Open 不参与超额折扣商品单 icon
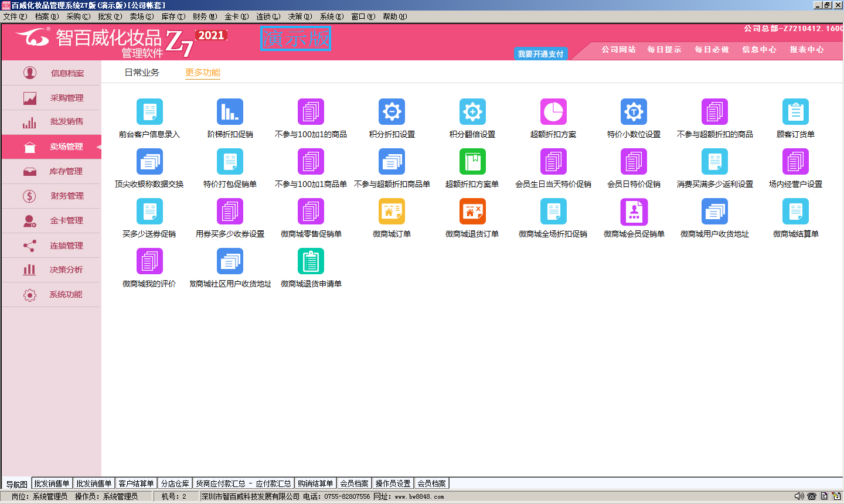The image size is (844, 504). (x=392, y=162)
